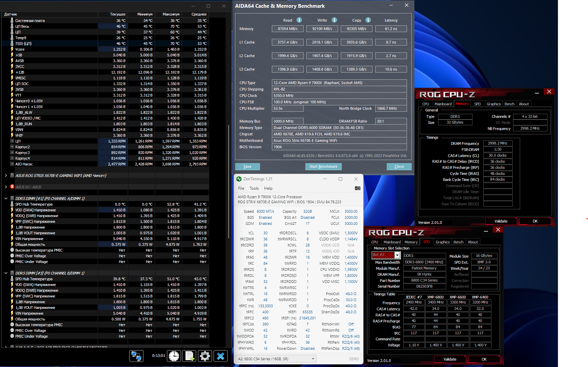Select the Системная плата temperature row
The height and width of the screenshot is (367, 588).
(x=105, y=21)
